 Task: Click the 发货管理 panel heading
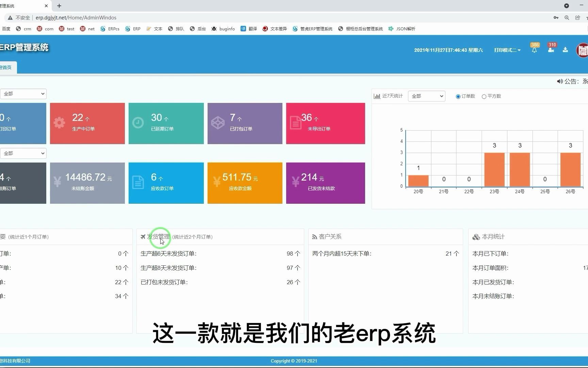point(158,236)
